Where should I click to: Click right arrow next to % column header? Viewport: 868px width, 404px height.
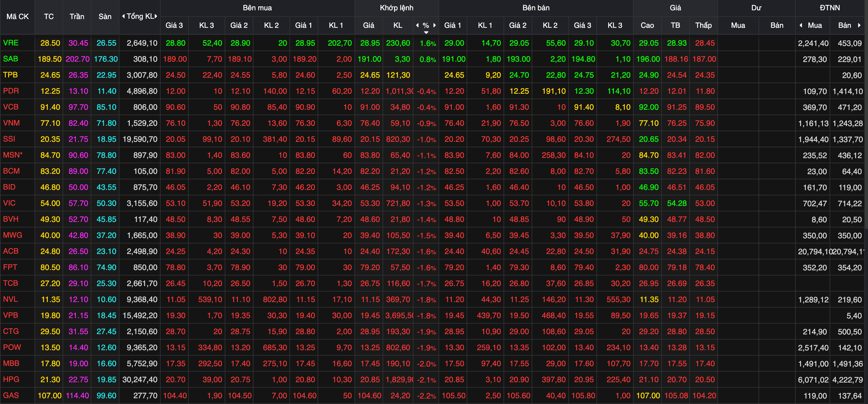pos(435,25)
